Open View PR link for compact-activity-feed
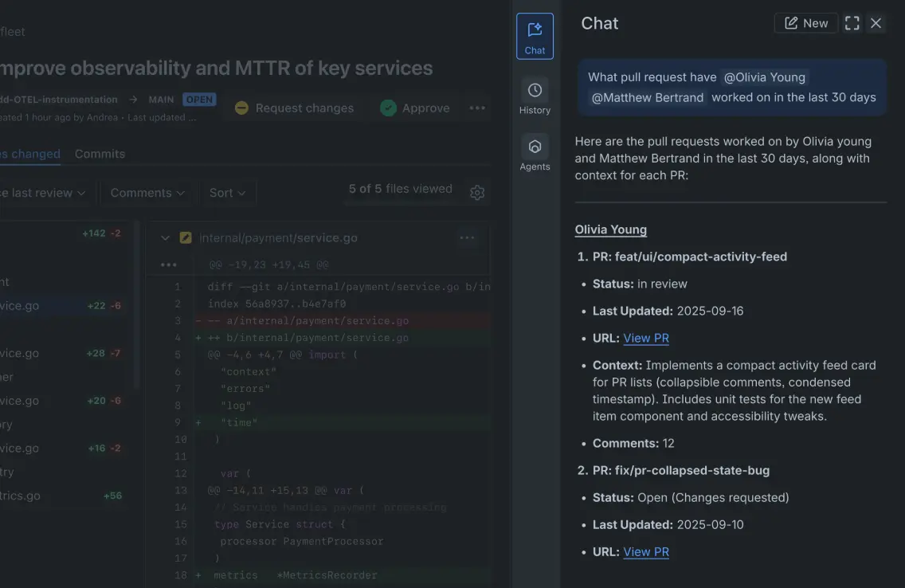The width and height of the screenshot is (905, 588). [645, 338]
